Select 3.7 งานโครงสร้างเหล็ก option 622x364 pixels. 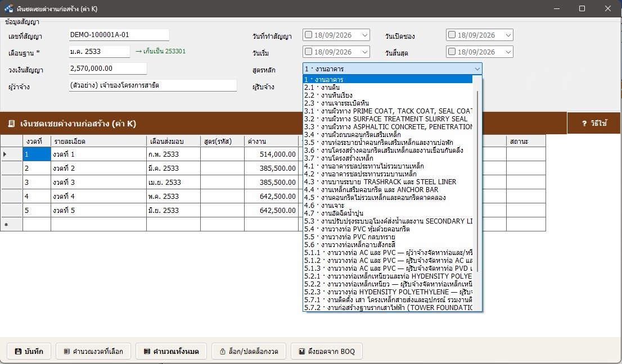pos(388,158)
